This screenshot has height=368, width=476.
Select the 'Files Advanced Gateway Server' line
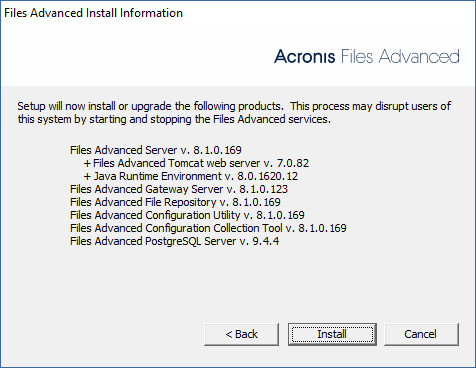[179, 189]
